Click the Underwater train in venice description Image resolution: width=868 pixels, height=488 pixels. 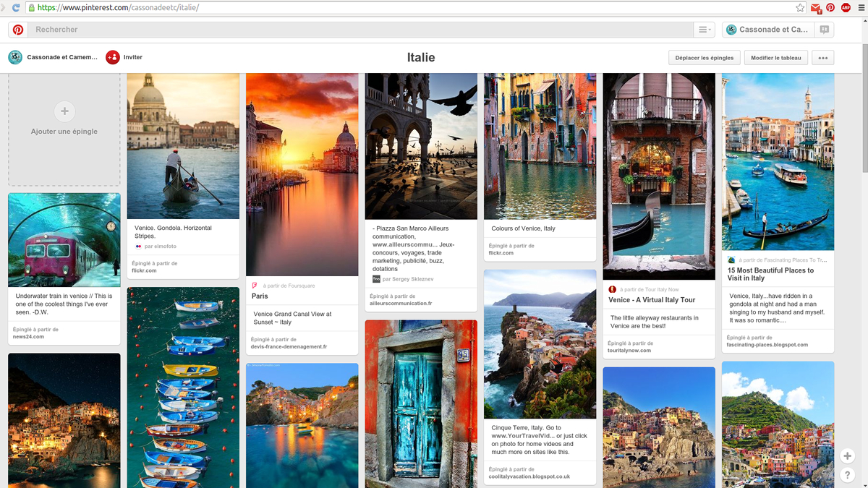tap(64, 304)
